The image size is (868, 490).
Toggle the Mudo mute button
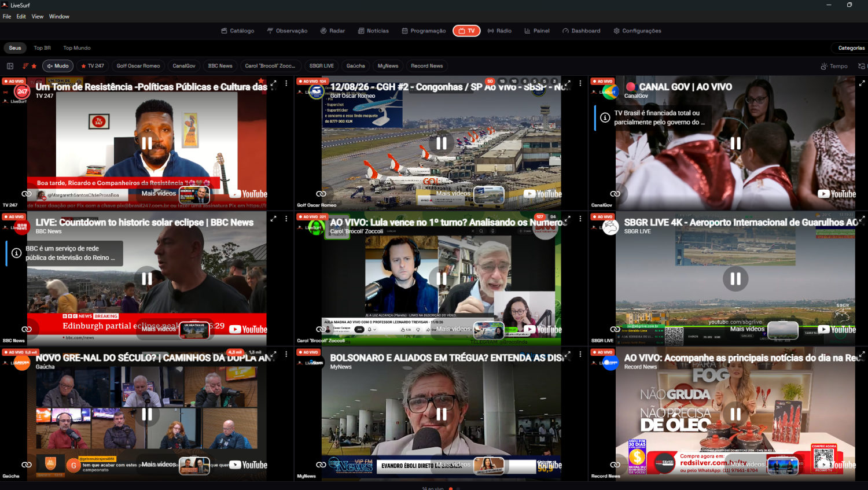tap(58, 66)
